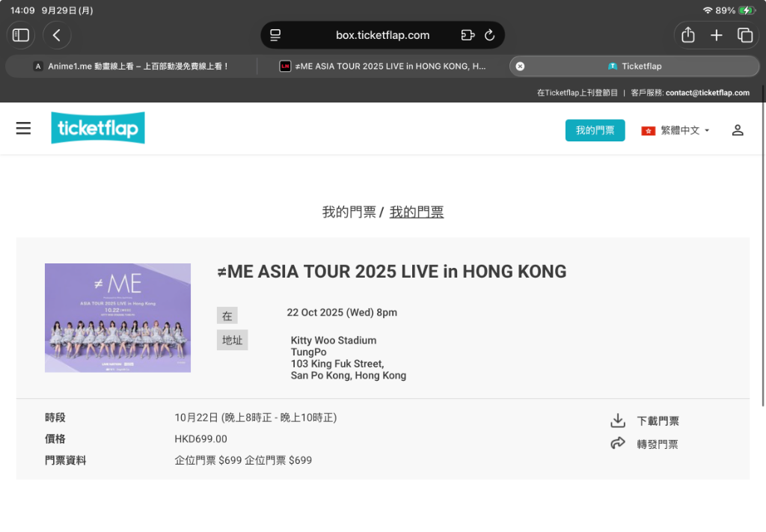Reload the page in the address bar
The image size is (766, 532).
click(x=490, y=35)
